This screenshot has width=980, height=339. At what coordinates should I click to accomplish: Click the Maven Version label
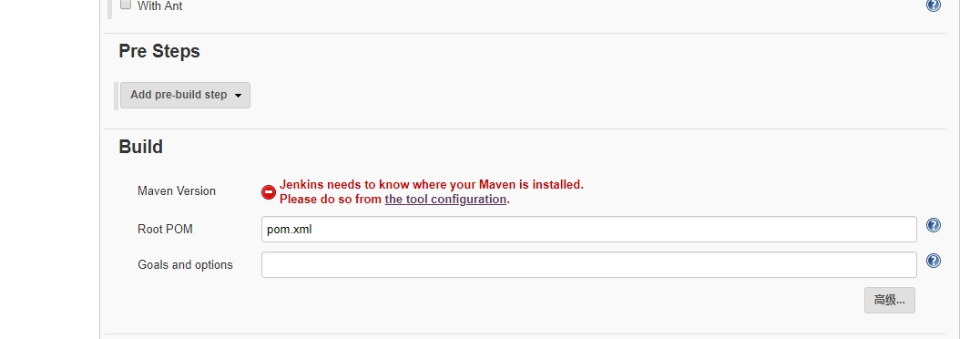point(177,190)
